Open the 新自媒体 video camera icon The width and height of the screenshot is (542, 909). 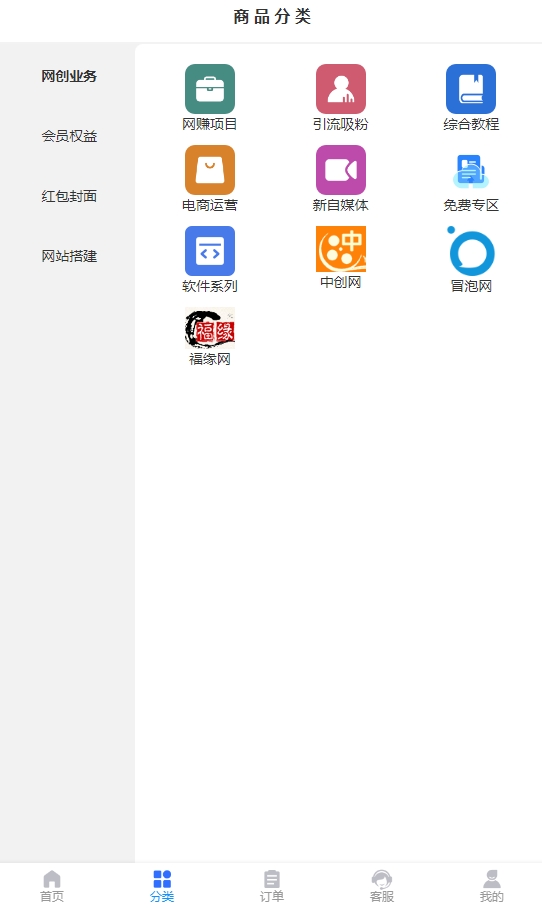[x=341, y=170]
